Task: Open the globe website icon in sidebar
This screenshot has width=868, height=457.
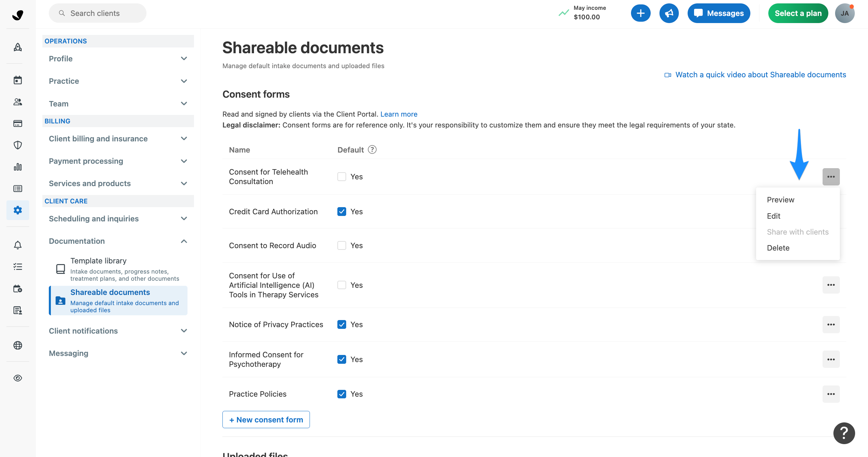Action: coord(18,345)
